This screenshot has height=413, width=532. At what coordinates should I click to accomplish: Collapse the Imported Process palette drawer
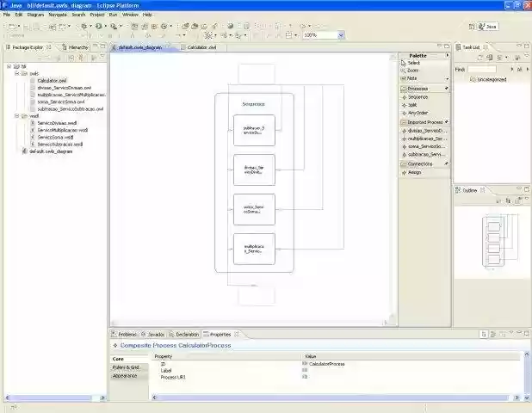[x=424, y=122]
